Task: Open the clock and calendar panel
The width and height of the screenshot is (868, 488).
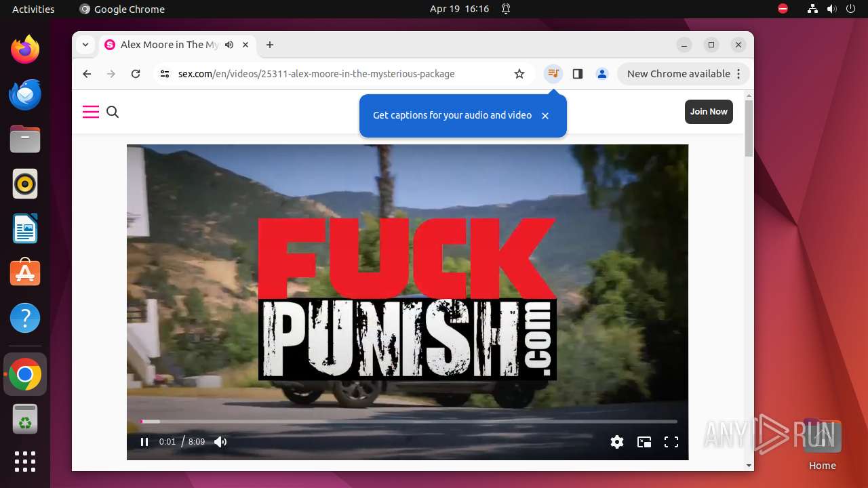Action: click(x=459, y=9)
